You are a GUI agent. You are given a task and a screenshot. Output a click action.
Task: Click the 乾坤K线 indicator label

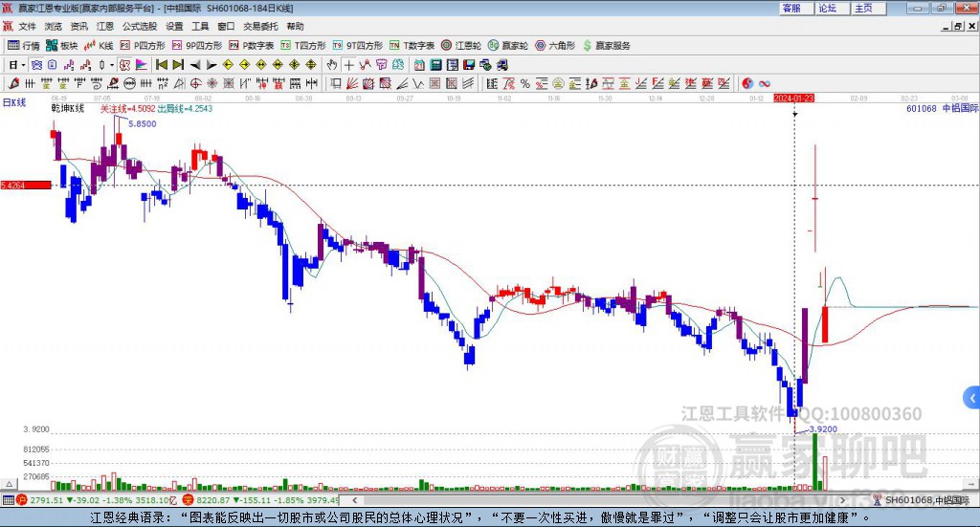(68, 109)
